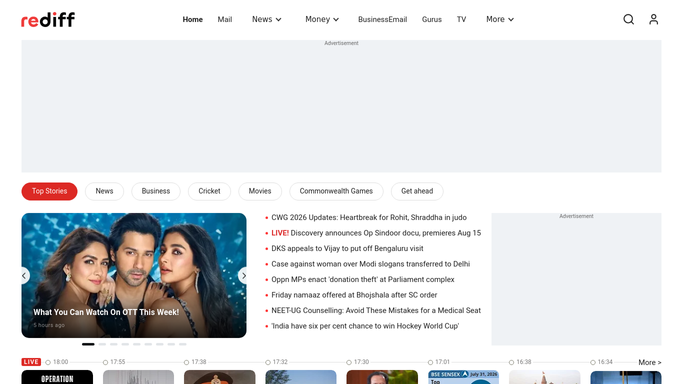This screenshot has width=683, height=384.
Task: Open the Home nav item
Action: tap(193, 20)
